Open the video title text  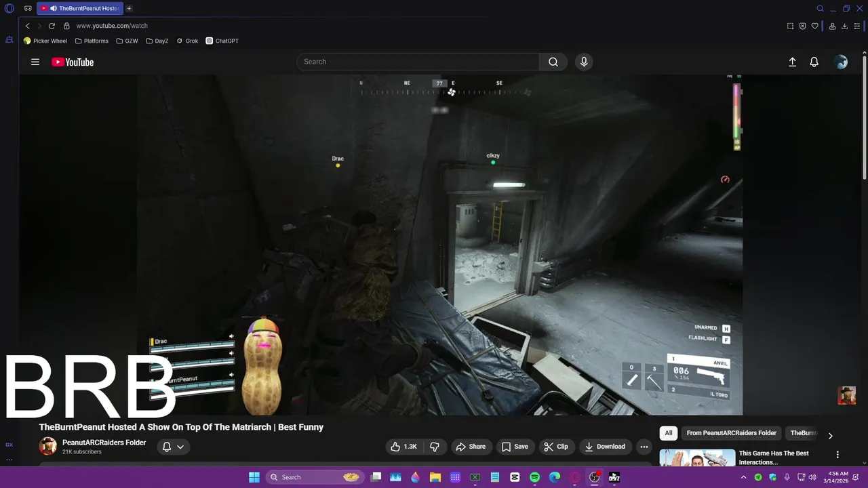pyautogui.click(x=181, y=427)
